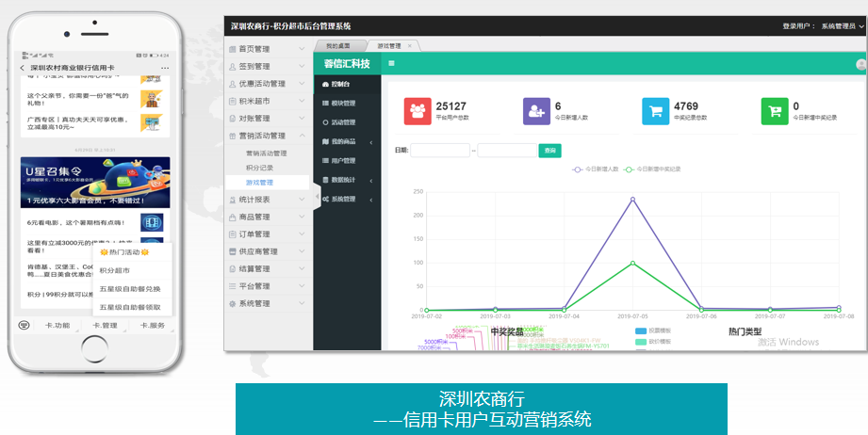Tap 五星级自助餐兑换 in phone popup
The image size is (868, 435).
pyautogui.click(x=130, y=289)
